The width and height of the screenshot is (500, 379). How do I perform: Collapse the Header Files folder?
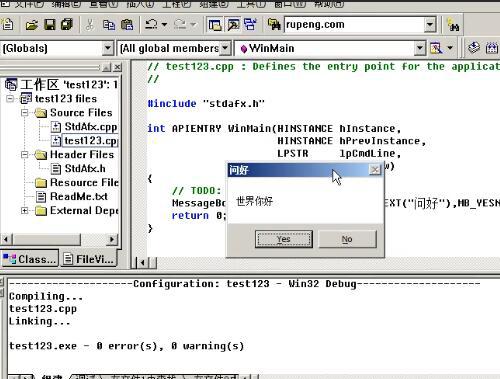25,155
